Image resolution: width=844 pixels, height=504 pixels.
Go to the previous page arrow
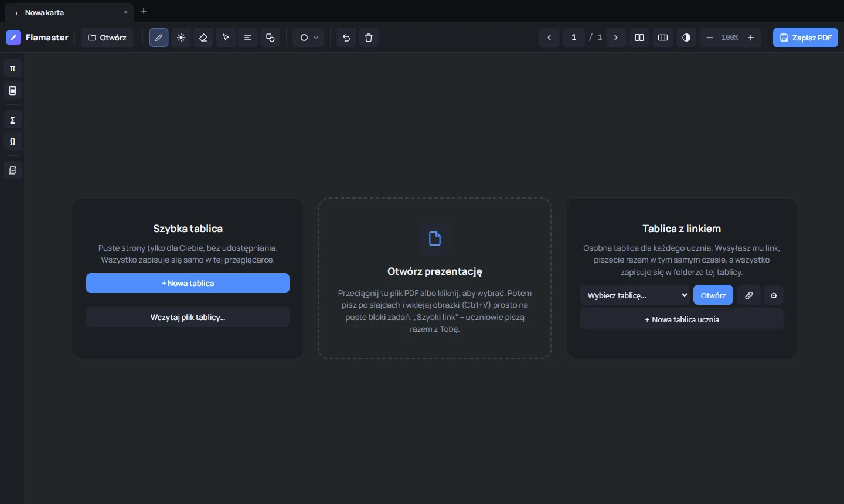pyautogui.click(x=549, y=38)
